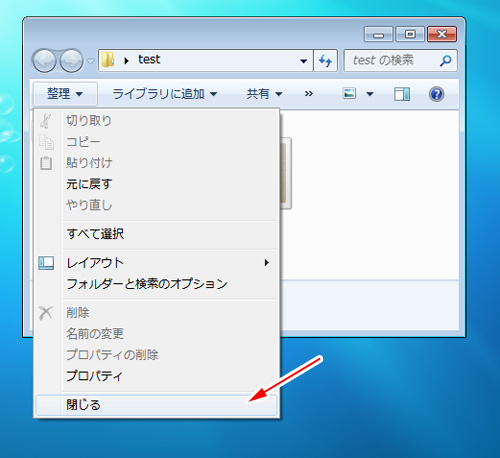Click the greyed 切り取り cut entry
The image size is (500, 458).
click(157, 120)
